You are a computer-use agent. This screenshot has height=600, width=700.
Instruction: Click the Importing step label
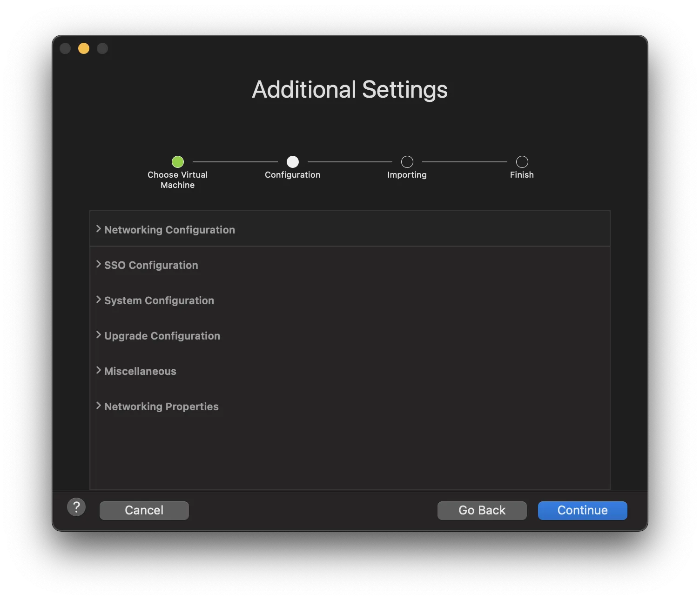tap(407, 175)
